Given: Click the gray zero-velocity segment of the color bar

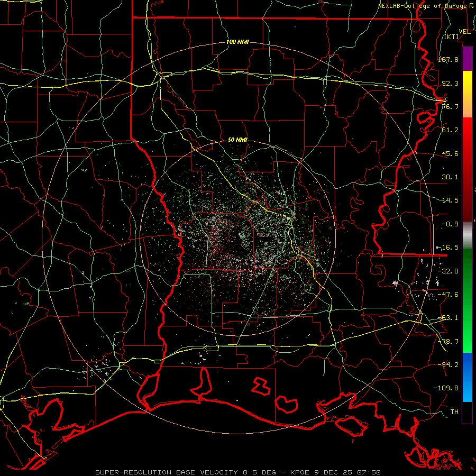Looking at the screenshot, I should tap(467, 235).
